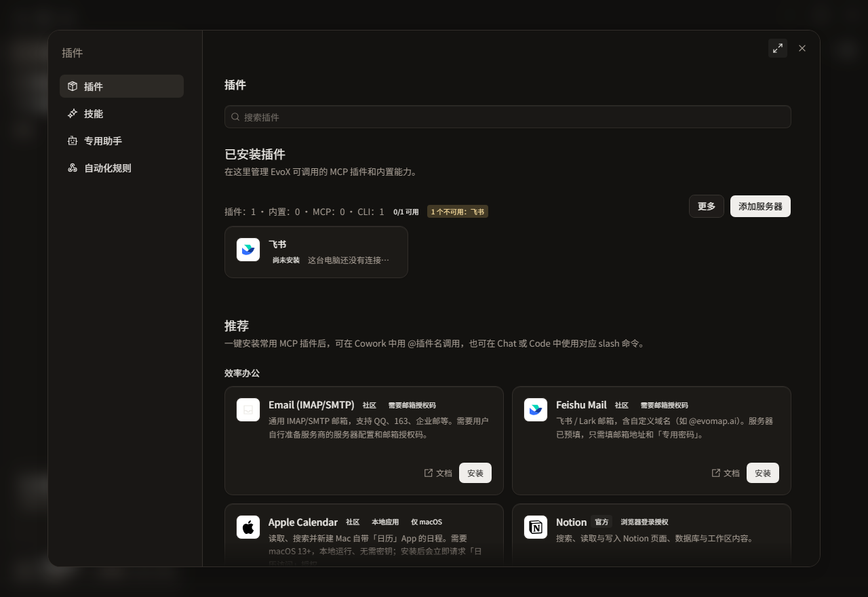Viewport: 868px width, 597px height.
Task: Open the 自动化规则 sidebar section
Action: [121, 168]
